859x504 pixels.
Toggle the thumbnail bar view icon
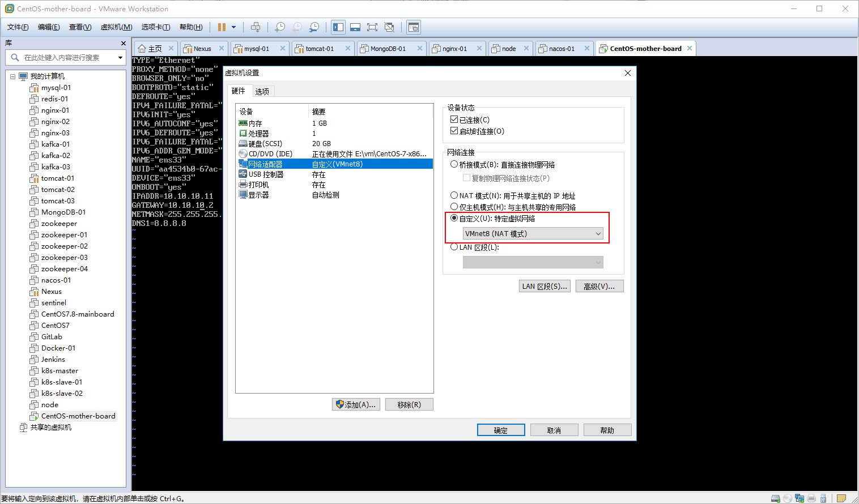355,27
